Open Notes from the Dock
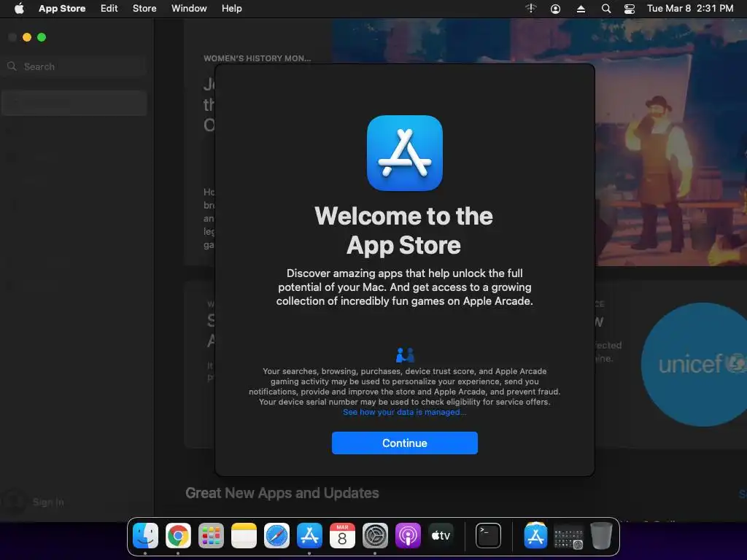 pos(244,536)
